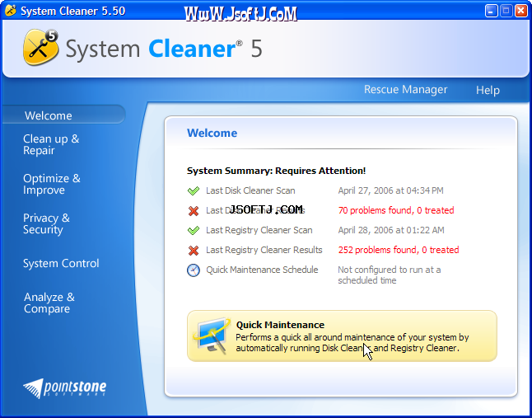Close the System Cleaner window
Viewport: 532px width, 418px height.
[520, 11]
